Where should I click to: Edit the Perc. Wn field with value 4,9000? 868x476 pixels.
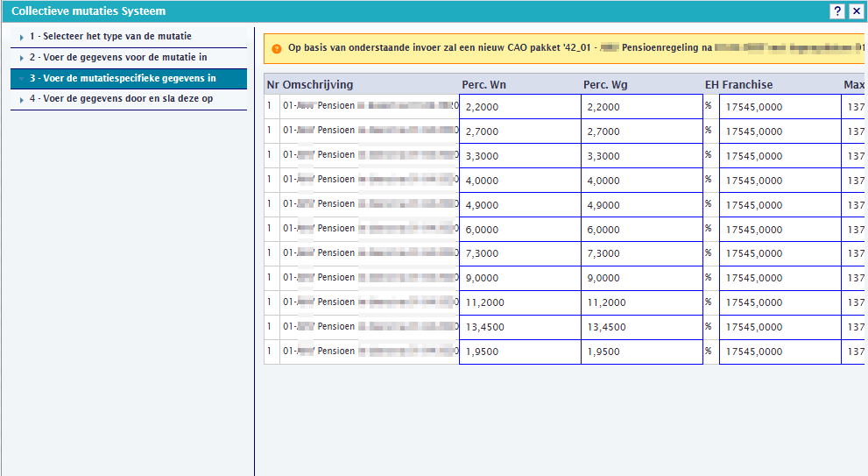tap(520, 204)
